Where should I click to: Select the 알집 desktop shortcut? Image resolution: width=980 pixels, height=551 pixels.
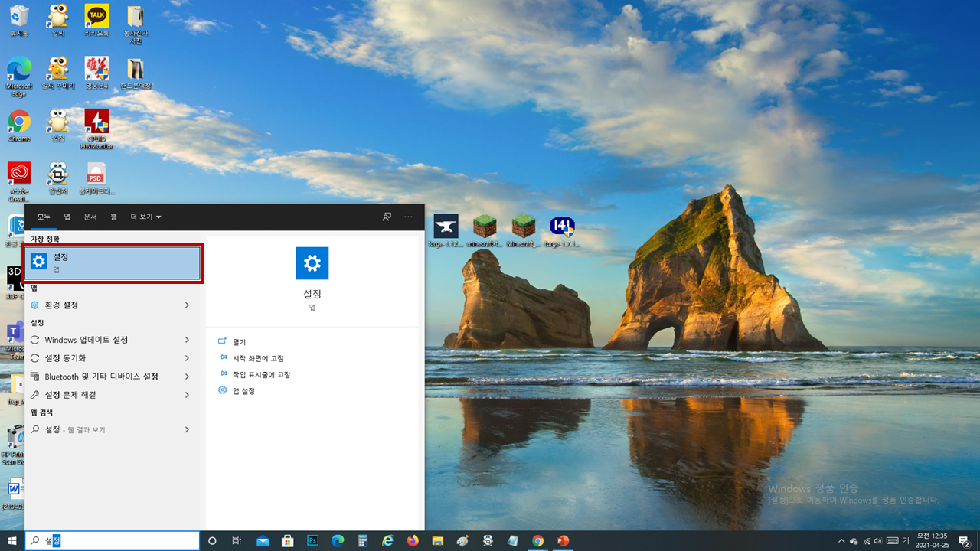(58, 126)
